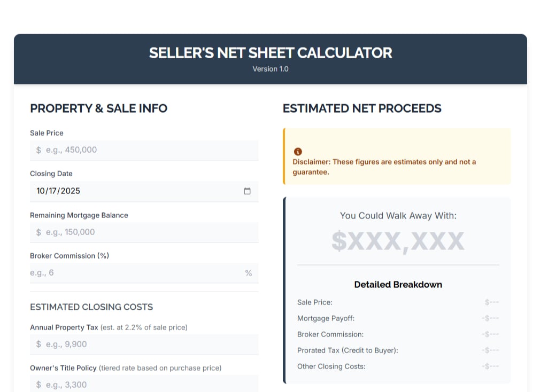
Task: Expand the date picker for 10/17/2025
Action: tap(247, 191)
